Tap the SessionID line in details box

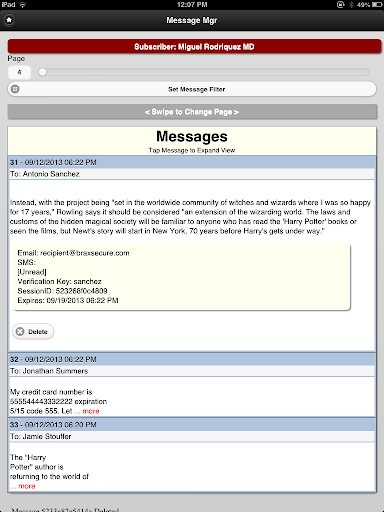click(x=62, y=291)
